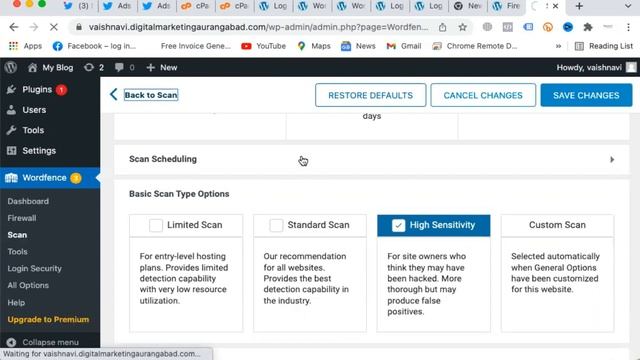Open All Options page

tap(28, 285)
